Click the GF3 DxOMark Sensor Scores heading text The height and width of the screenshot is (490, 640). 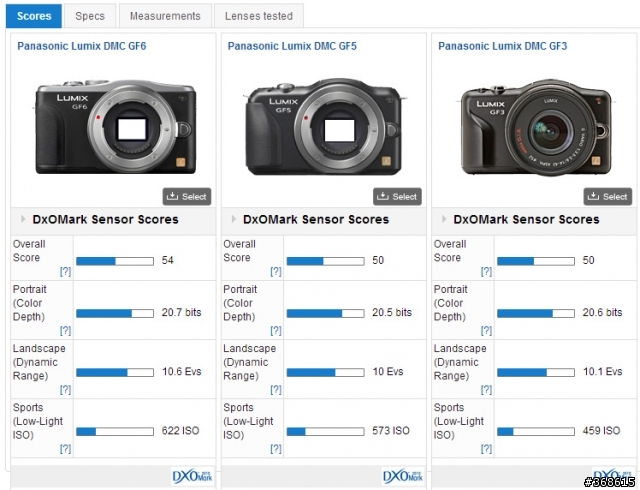pos(527,219)
